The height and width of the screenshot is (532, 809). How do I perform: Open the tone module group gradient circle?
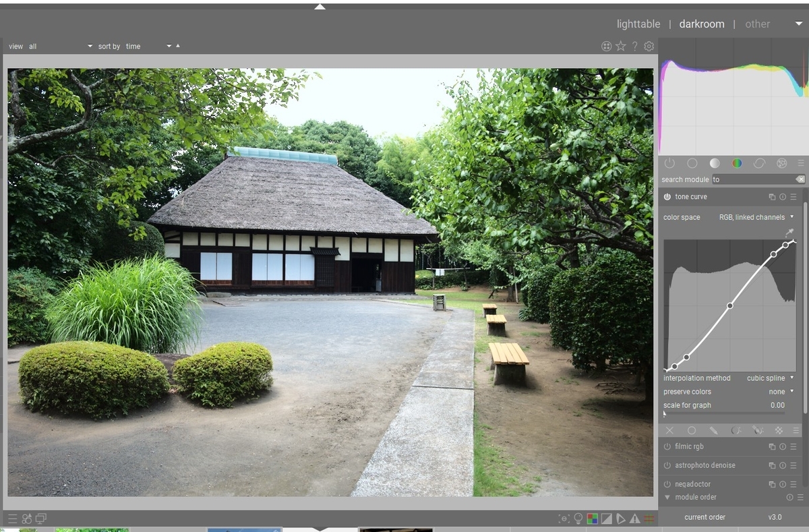pos(715,163)
